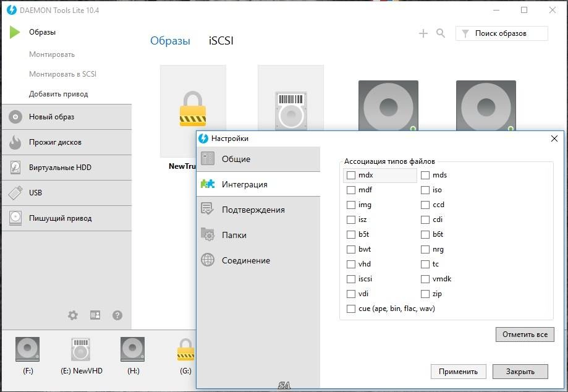The image size is (568, 392).
Task: Check cue (ape, bin, flac, wav) box
Action: tap(350, 309)
